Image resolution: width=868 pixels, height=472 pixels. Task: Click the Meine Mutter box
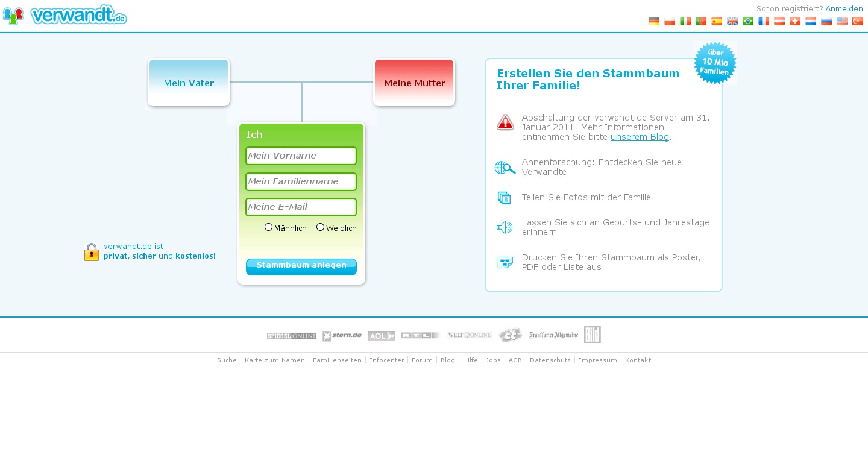414,83
